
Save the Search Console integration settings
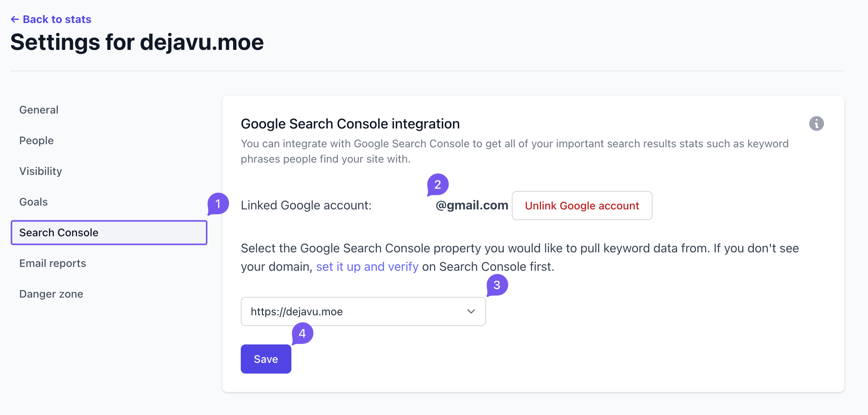tap(266, 359)
